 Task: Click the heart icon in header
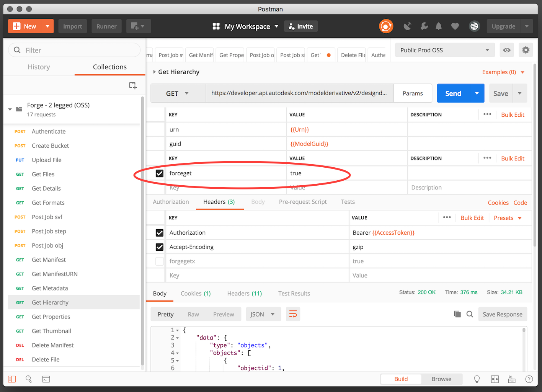[x=455, y=26]
